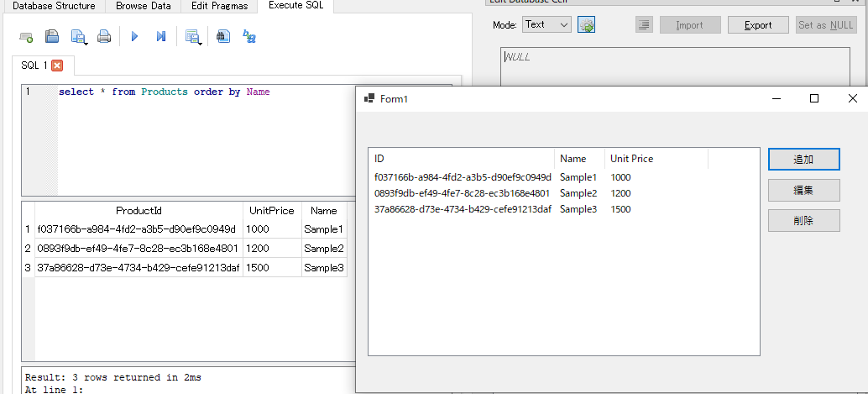The width and height of the screenshot is (868, 394).
Task: Select the 1000 UnitPrice cell in results grid
Action: click(x=272, y=229)
